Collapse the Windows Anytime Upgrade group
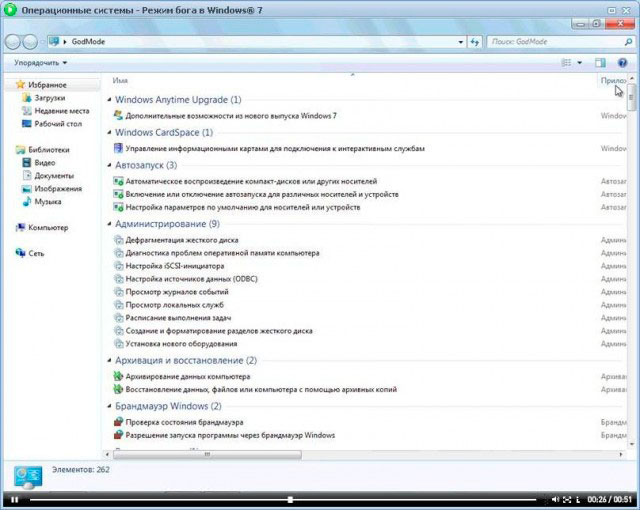 point(109,100)
